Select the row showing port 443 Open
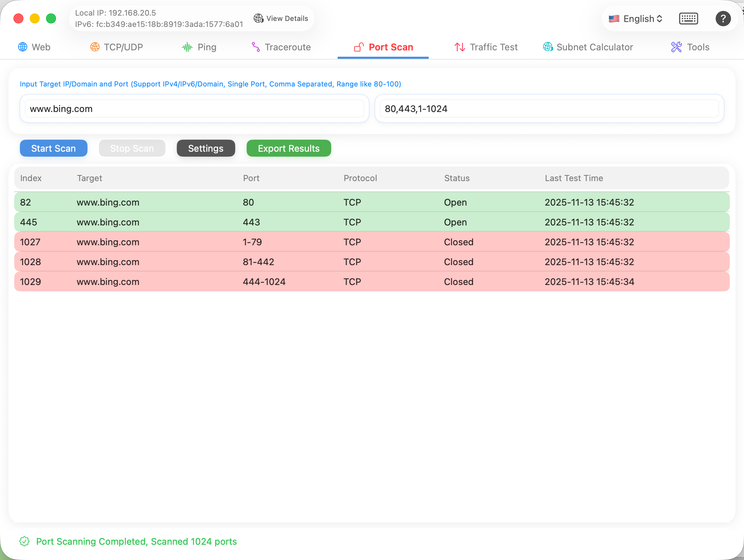744x560 pixels. [x=371, y=222]
